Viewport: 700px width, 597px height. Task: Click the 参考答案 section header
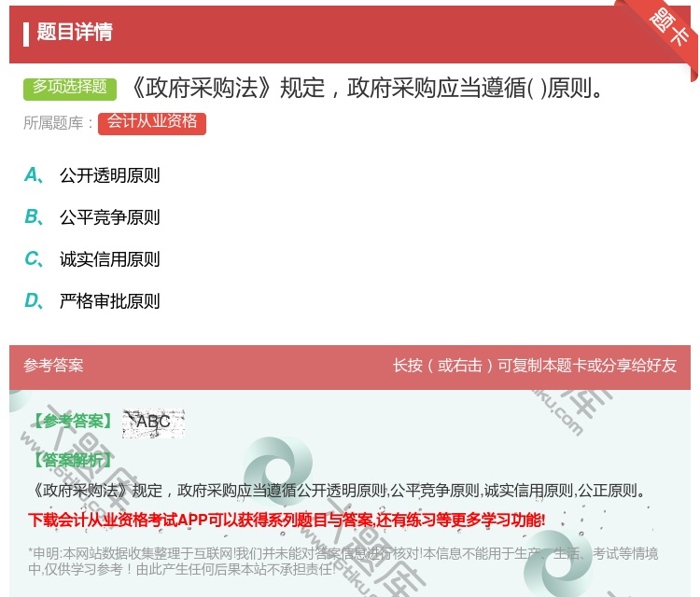53,366
